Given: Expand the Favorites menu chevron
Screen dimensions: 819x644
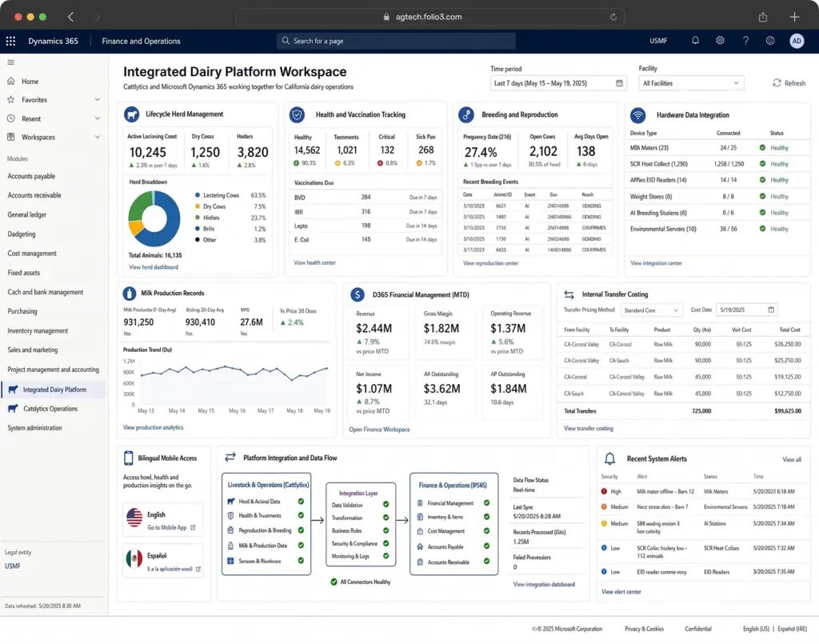Looking at the screenshot, I should 97,99.
